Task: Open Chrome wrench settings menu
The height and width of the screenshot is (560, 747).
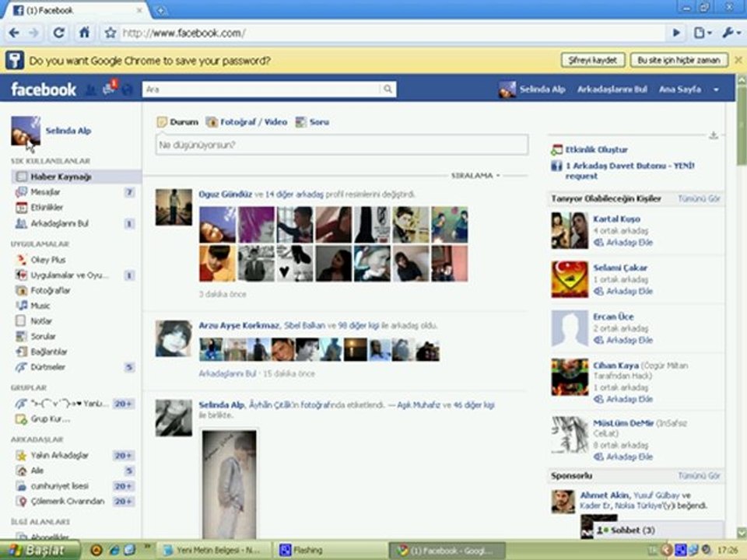Action: pyautogui.click(x=731, y=33)
